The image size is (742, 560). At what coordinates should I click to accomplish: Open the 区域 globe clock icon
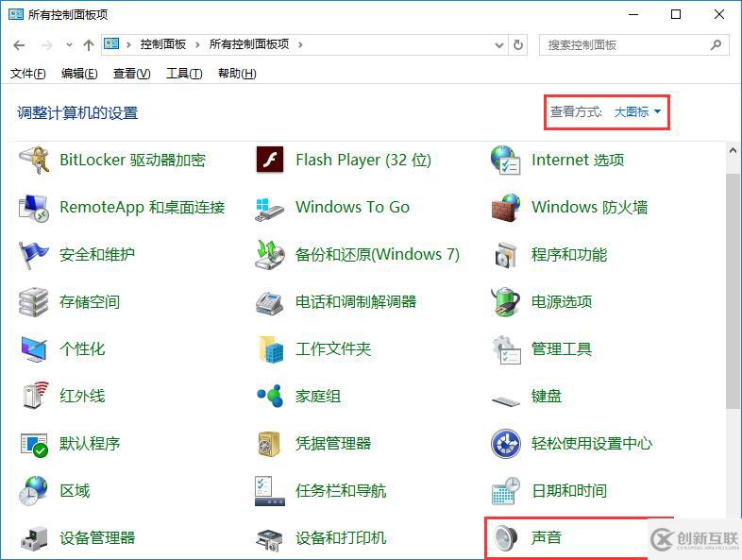coord(33,491)
